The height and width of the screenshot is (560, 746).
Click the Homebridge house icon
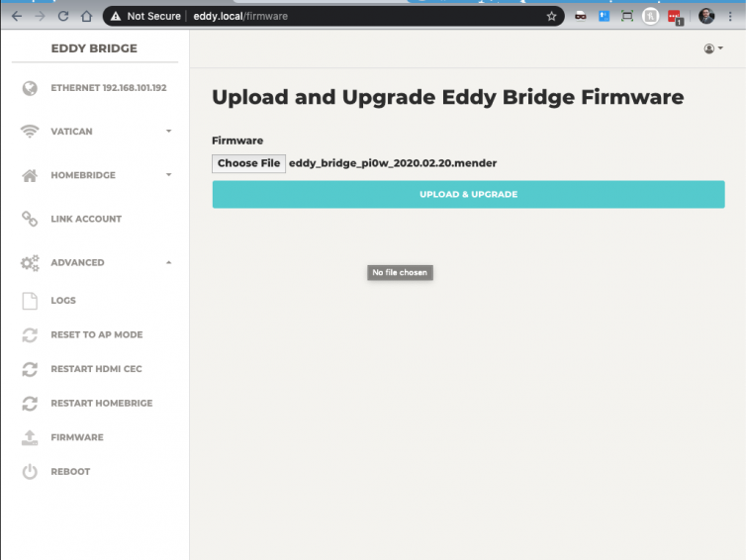pos(30,175)
